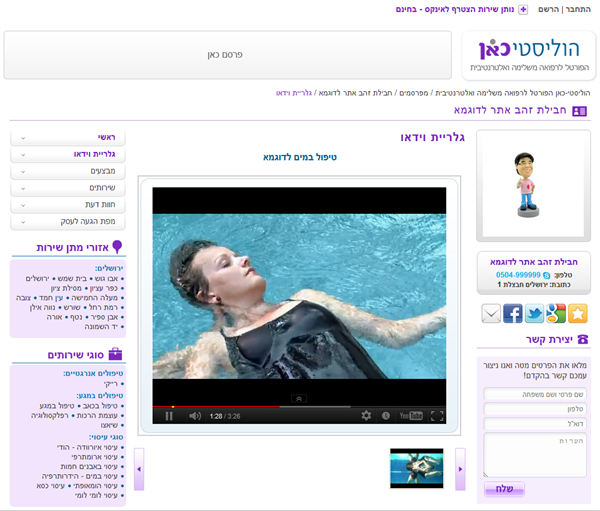Screen dimensions: 600x511
Task: Seek using the video progress bar
Action: 298,405
